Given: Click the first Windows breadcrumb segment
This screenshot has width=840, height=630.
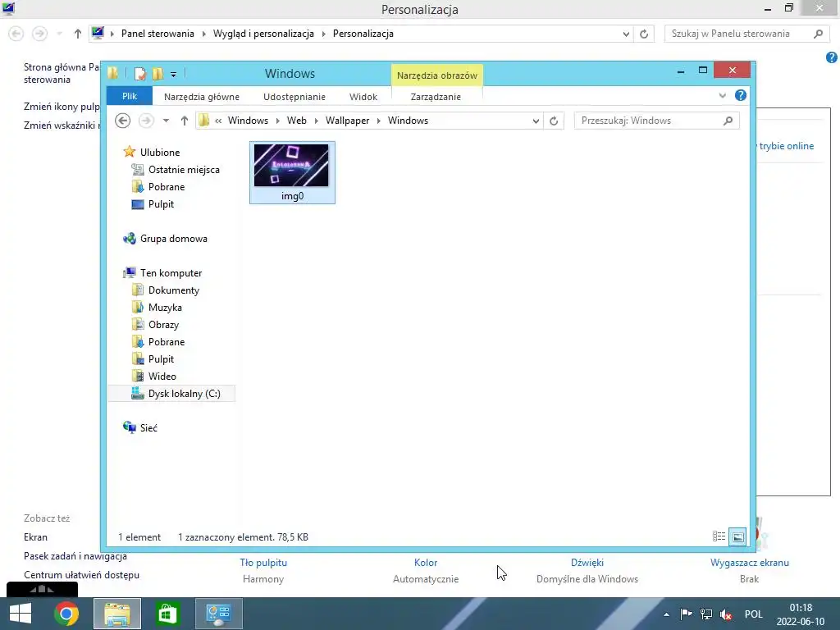Looking at the screenshot, I should click(248, 121).
